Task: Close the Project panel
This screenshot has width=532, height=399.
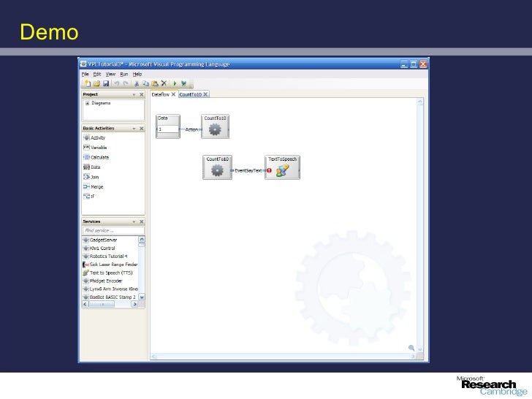Action: (x=142, y=95)
